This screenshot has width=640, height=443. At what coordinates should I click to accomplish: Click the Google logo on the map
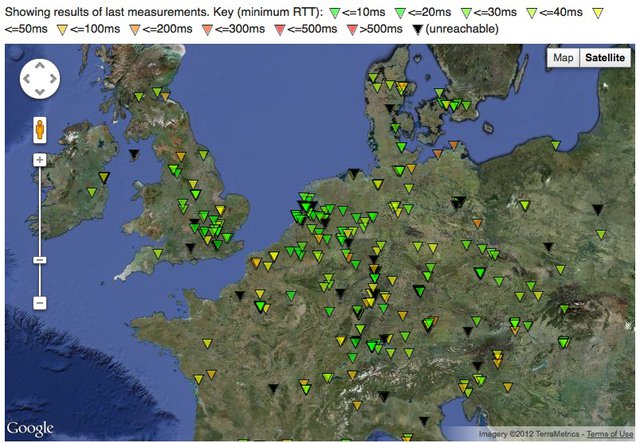tap(30, 428)
